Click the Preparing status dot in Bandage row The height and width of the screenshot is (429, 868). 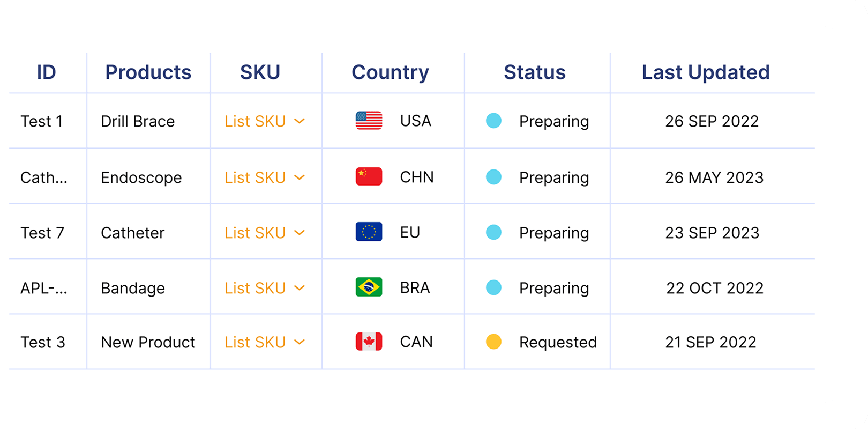pos(493,287)
